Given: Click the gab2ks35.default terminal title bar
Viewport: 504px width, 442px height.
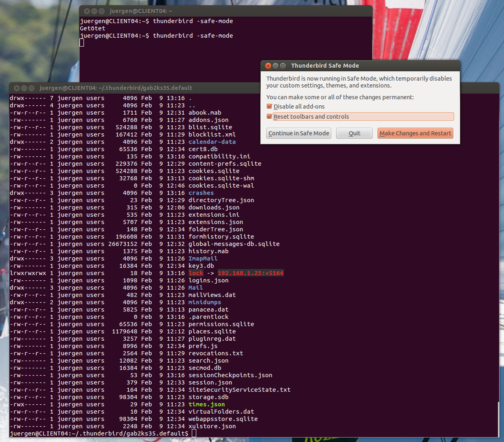Looking at the screenshot, I should coord(135,88).
